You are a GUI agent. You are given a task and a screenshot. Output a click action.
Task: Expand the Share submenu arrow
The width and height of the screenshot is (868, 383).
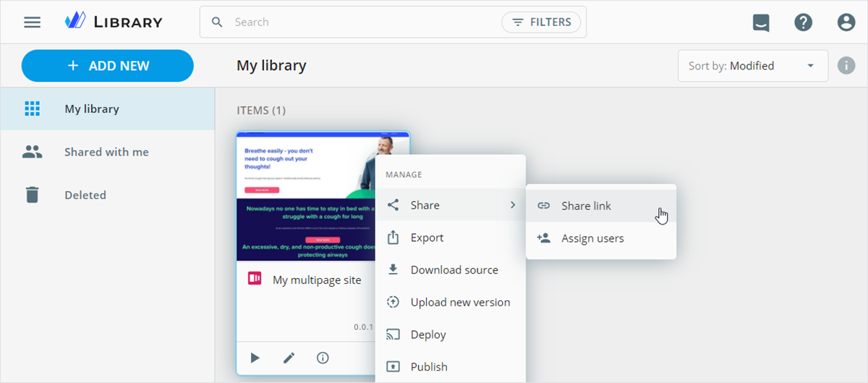(513, 205)
